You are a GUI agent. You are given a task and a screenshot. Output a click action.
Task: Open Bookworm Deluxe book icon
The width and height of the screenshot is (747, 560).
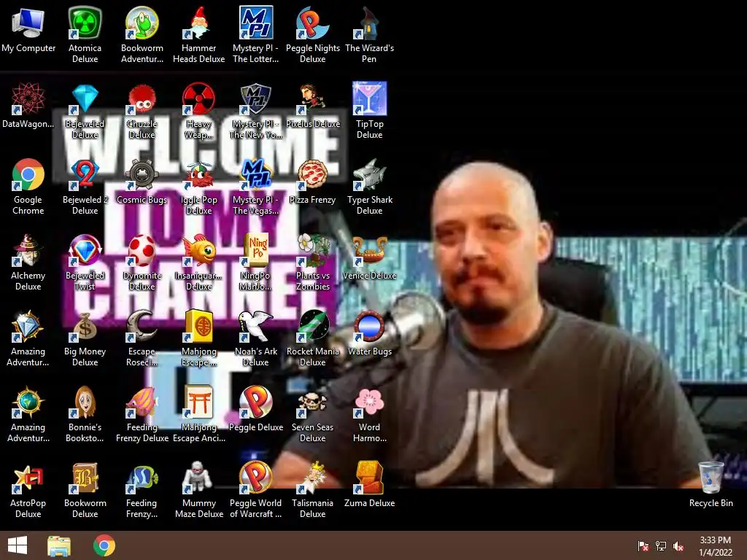click(85, 489)
